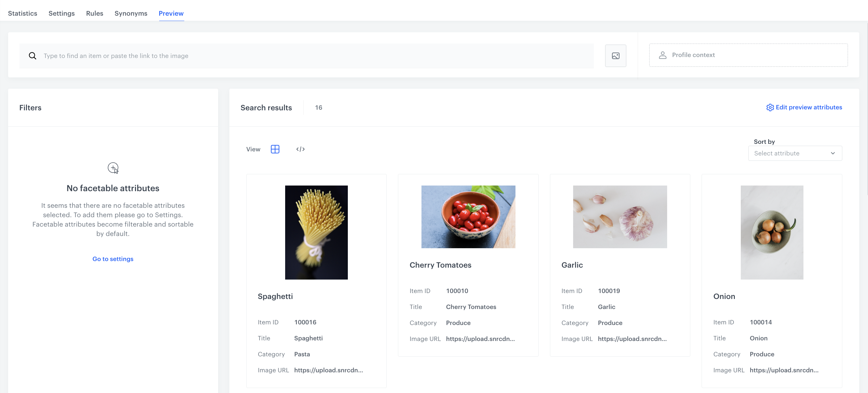Expand the Select attribute chevron
This screenshot has height=393, width=868.
833,153
